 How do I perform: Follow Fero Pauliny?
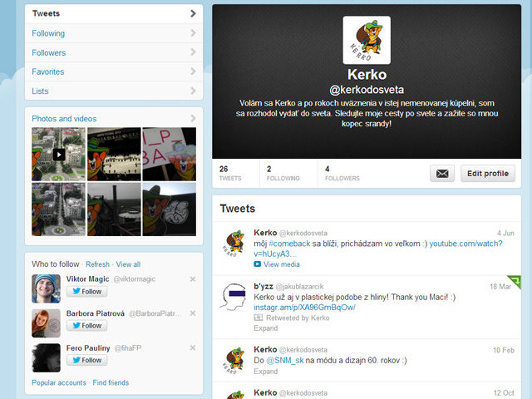click(86, 360)
